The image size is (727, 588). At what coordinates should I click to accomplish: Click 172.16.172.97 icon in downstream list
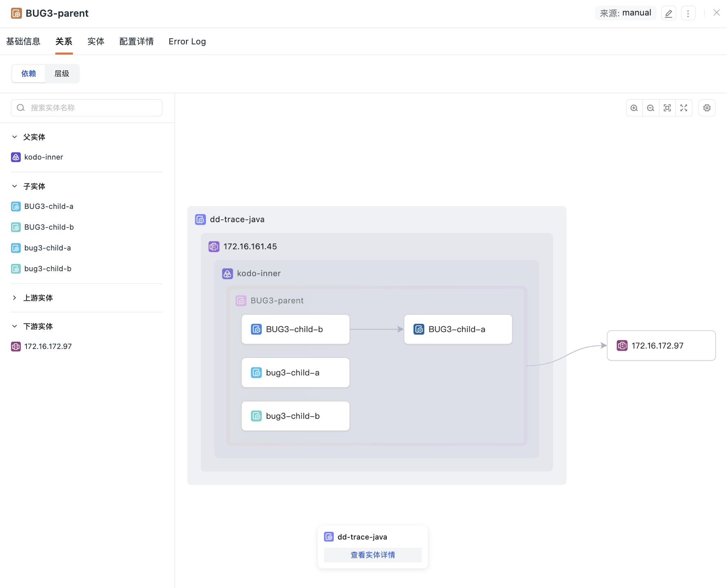(16, 347)
